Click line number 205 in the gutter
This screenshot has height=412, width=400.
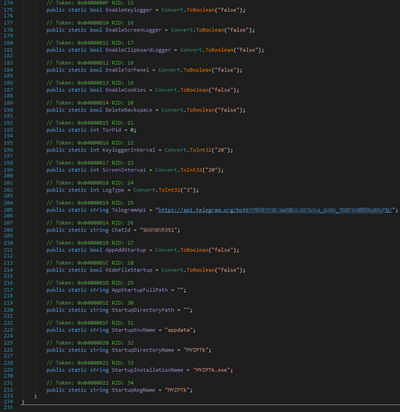pyautogui.click(x=8, y=210)
